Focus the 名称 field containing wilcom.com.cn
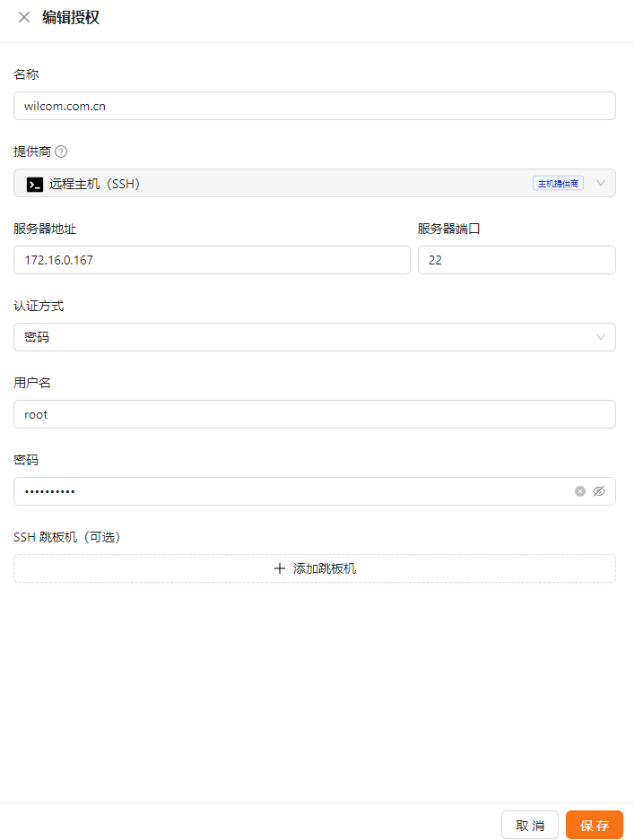The width and height of the screenshot is (634, 840). tap(314, 106)
